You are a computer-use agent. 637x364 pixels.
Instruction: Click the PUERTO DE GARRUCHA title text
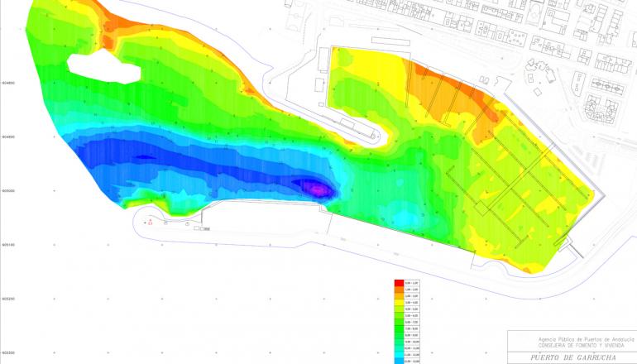[x=571, y=357]
